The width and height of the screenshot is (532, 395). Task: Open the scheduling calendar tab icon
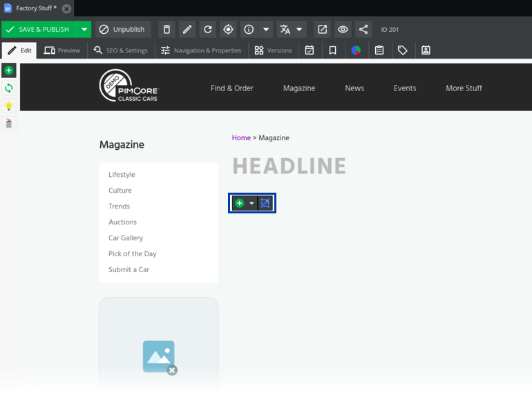pyautogui.click(x=310, y=50)
